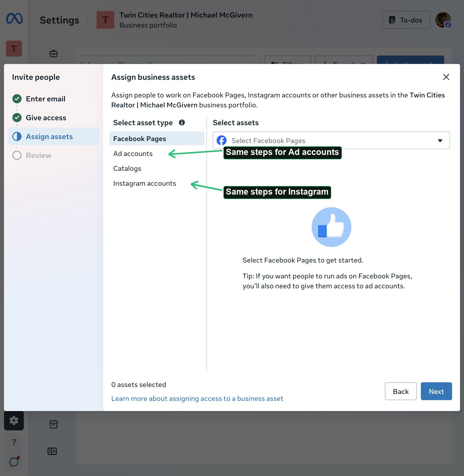The image size is (464, 476).
Task: Click the '0 assets selected' text
Action: click(x=138, y=385)
